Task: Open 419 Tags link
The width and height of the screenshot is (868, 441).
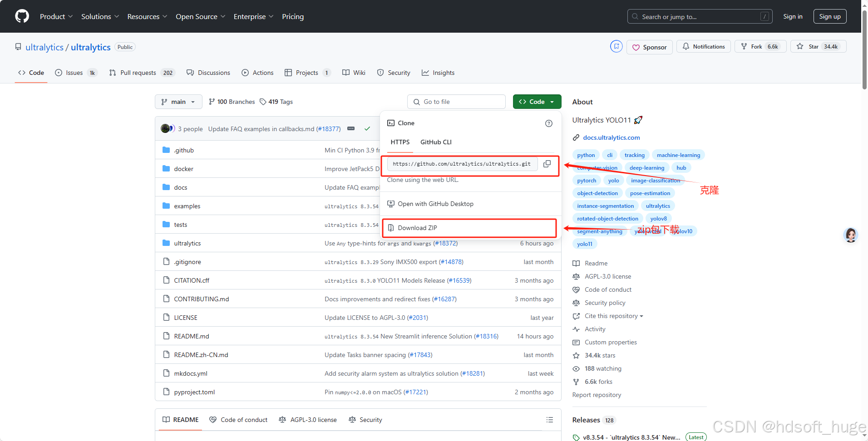Action: [x=276, y=102]
